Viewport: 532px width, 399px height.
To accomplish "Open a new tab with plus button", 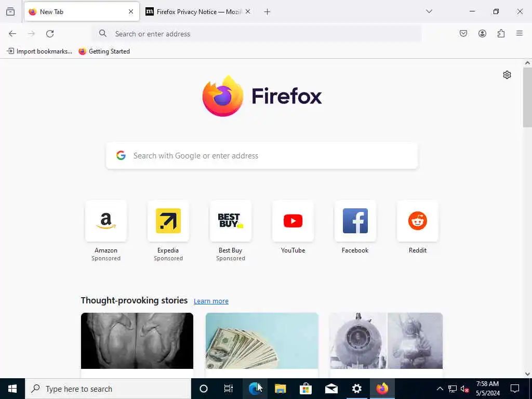I will [268, 12].
